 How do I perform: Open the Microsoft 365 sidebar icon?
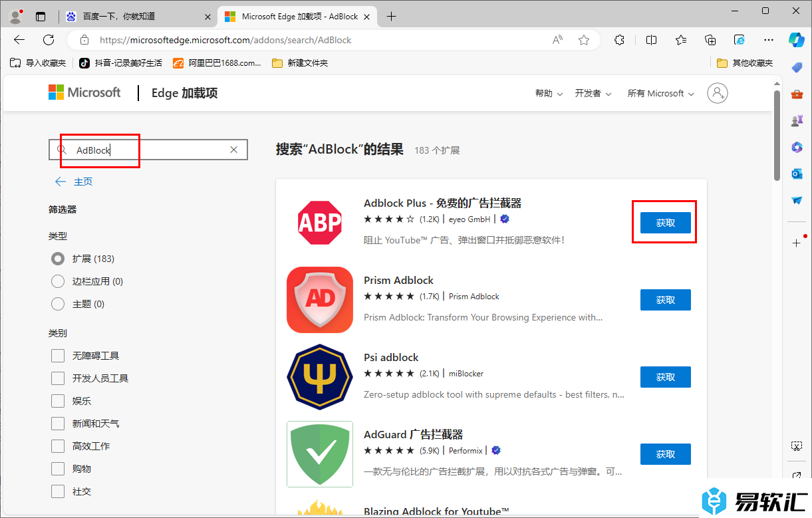[797, 147]
